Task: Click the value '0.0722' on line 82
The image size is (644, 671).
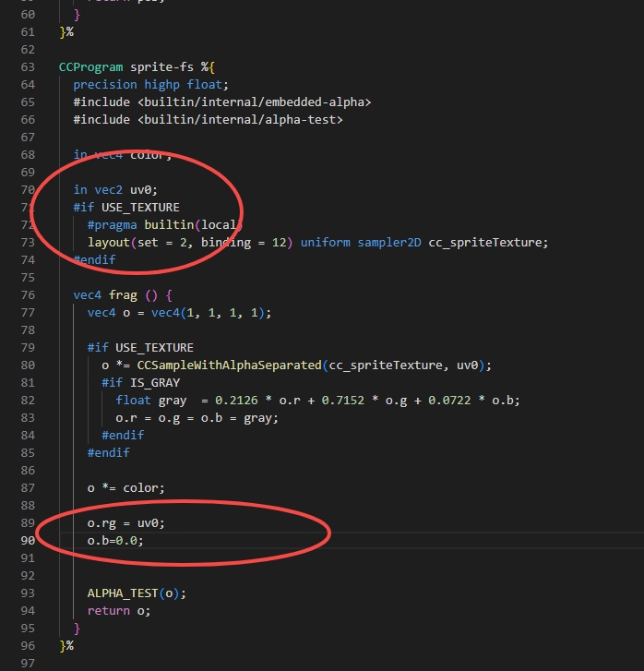Action: click(449, 401)
